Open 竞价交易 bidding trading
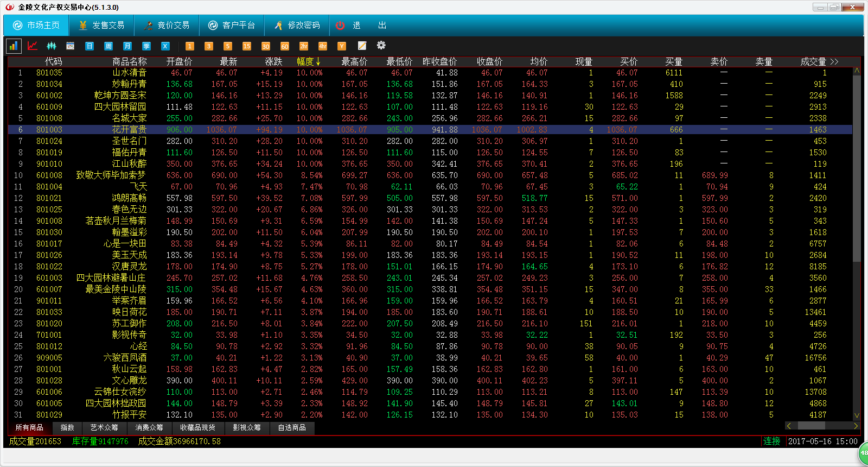This screenshot has width=868, height=467. [167, 26]
